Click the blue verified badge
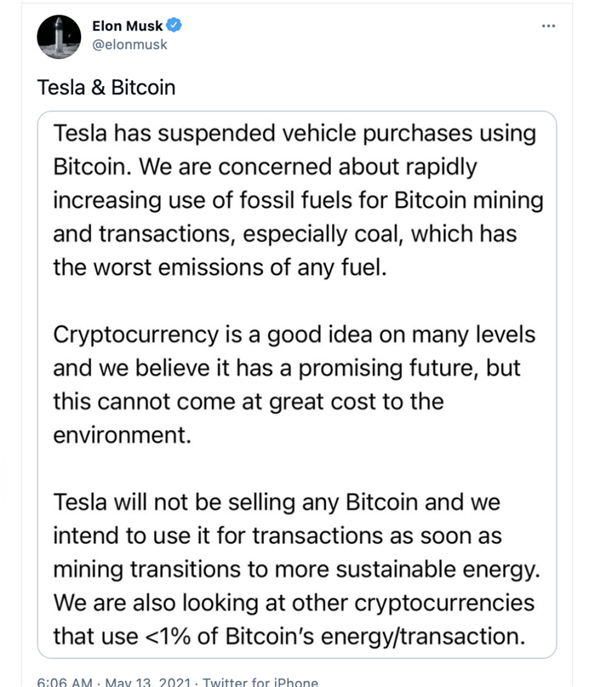The width and height of the screenshot is (600, 687). point(174,25)
